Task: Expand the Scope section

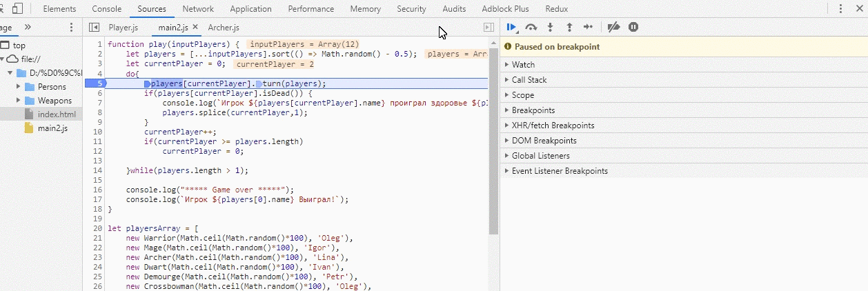Action: point(522,95)
